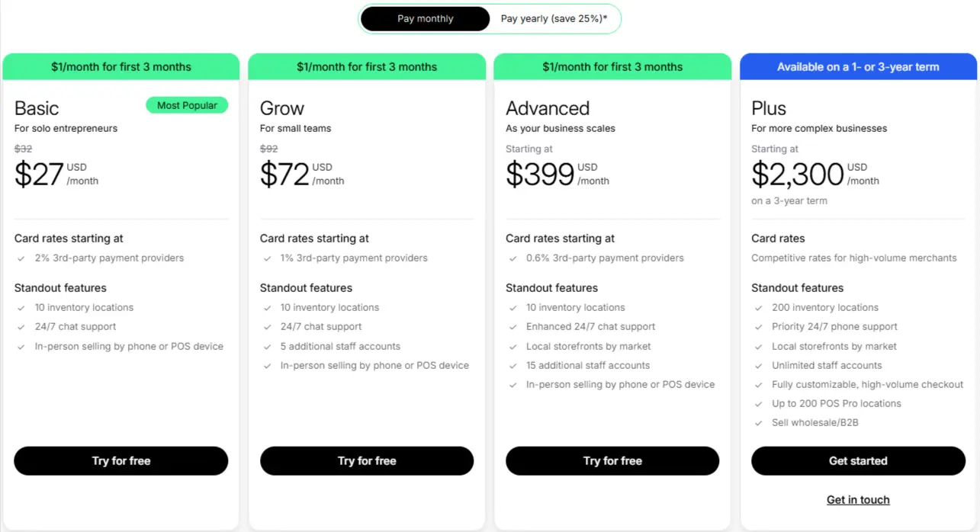Switch billing to Pay monthly
The image size is (980, 532).
(425, 19)
